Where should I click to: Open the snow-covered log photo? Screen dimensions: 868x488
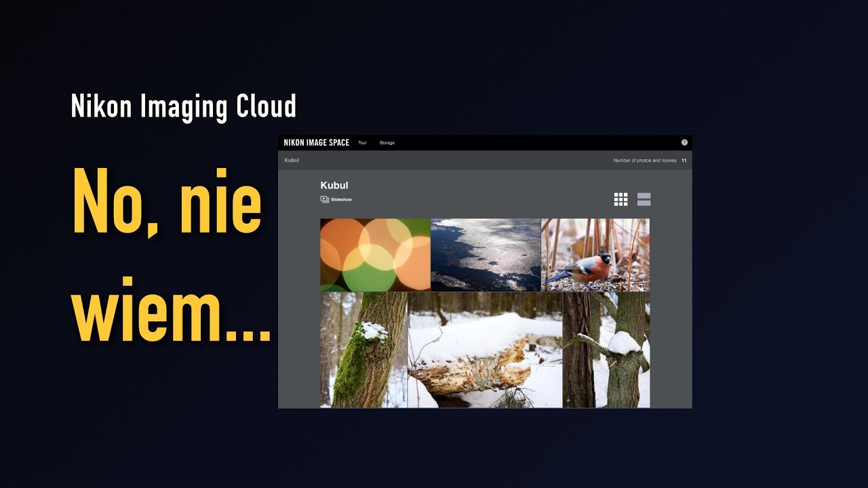485,350
